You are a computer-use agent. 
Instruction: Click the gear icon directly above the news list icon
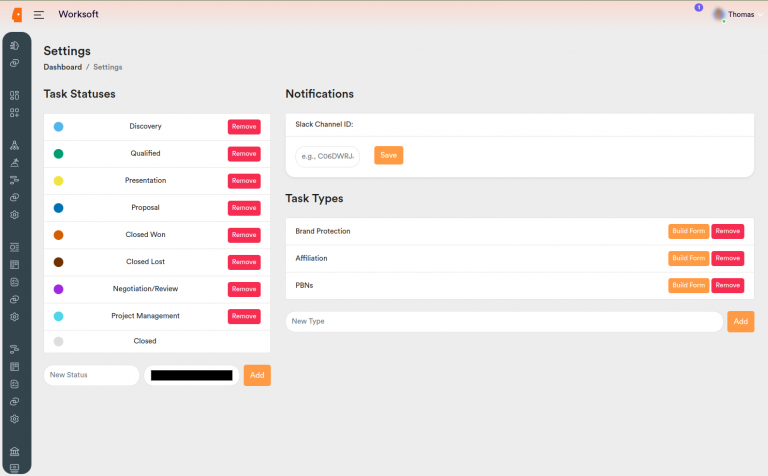click(x=15, y=215)
